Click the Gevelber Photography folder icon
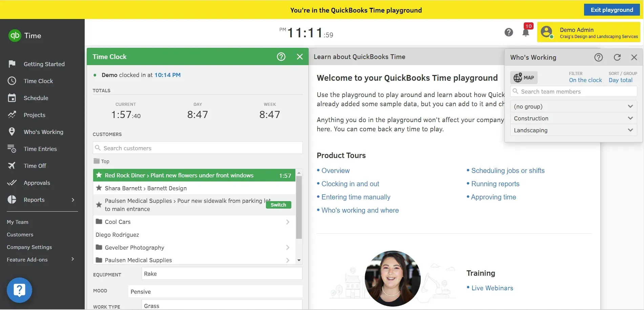This screenshot has height=310, width=644. (x=99, y=247)
